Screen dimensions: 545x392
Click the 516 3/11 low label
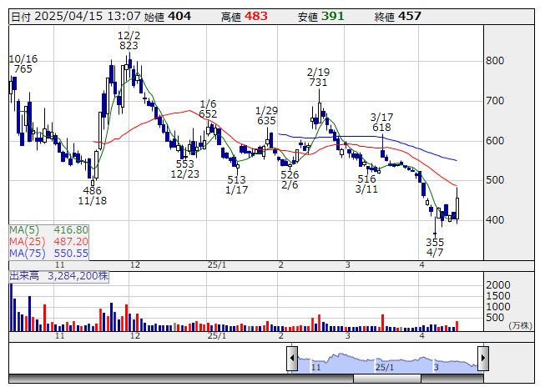pos(366,184)
